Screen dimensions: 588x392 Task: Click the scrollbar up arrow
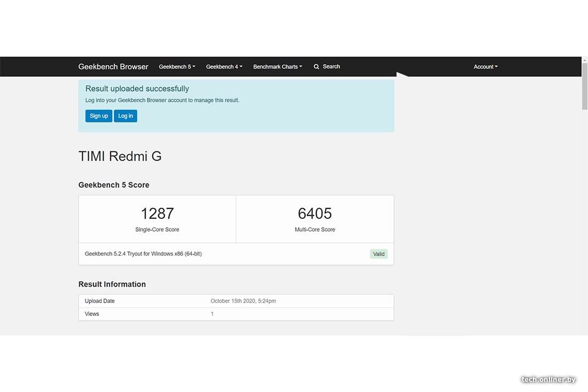[x=585, y=60]
